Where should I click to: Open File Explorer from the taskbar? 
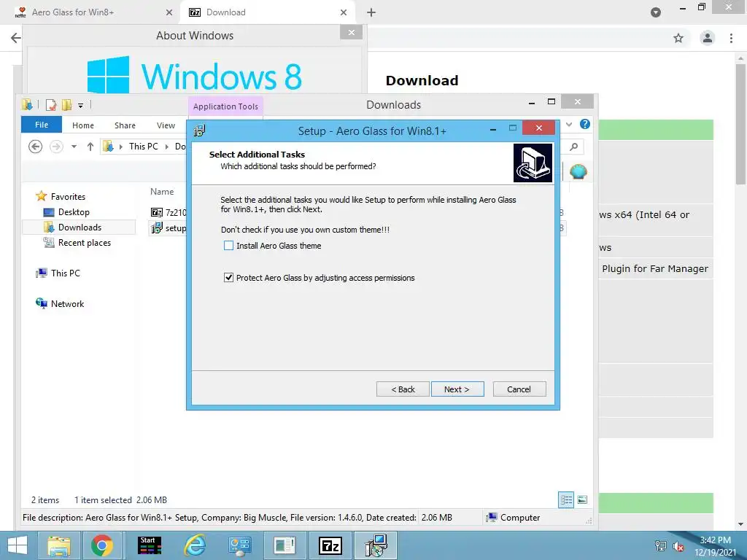click(59, 545)
